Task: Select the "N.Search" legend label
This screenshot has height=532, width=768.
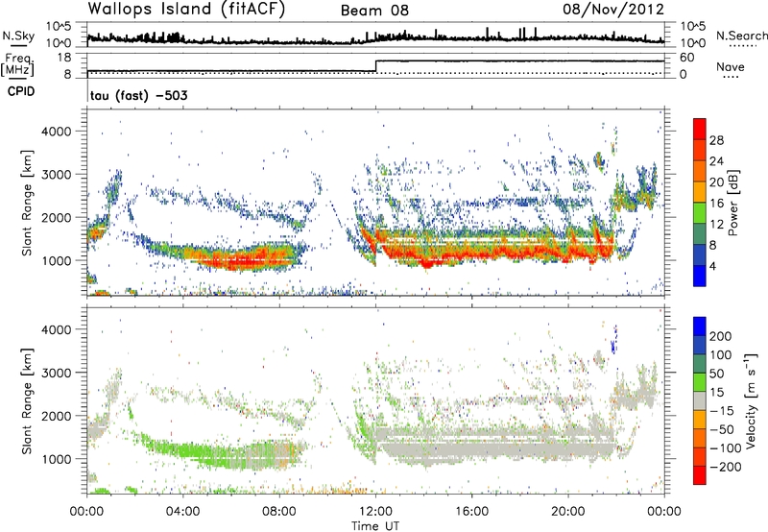Action: [741, 36]
